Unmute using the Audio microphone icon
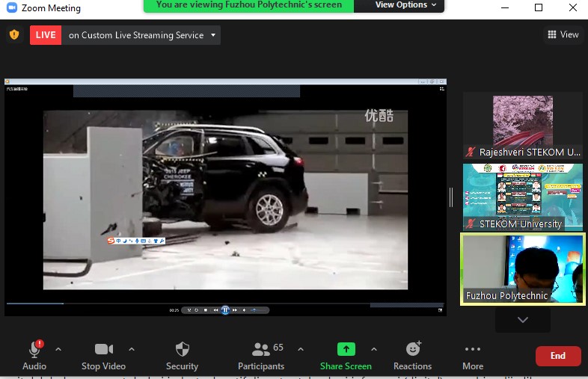 (34, 349)
